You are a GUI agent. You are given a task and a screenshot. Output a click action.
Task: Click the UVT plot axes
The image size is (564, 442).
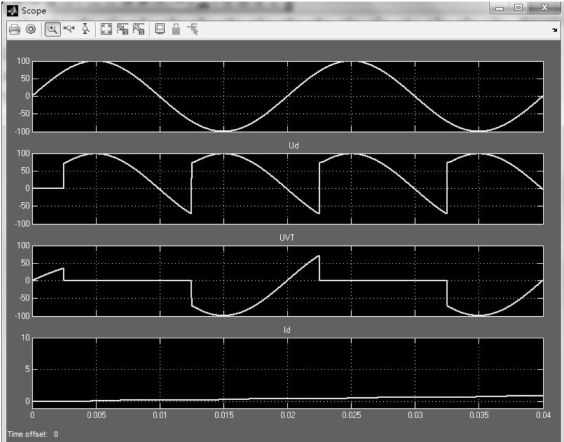[x=288, y=281]
